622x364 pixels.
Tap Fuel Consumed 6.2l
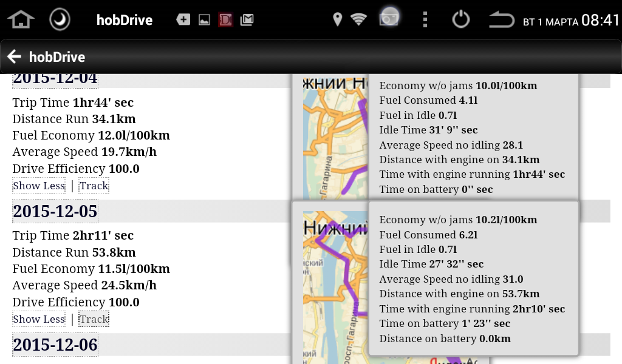428,235
